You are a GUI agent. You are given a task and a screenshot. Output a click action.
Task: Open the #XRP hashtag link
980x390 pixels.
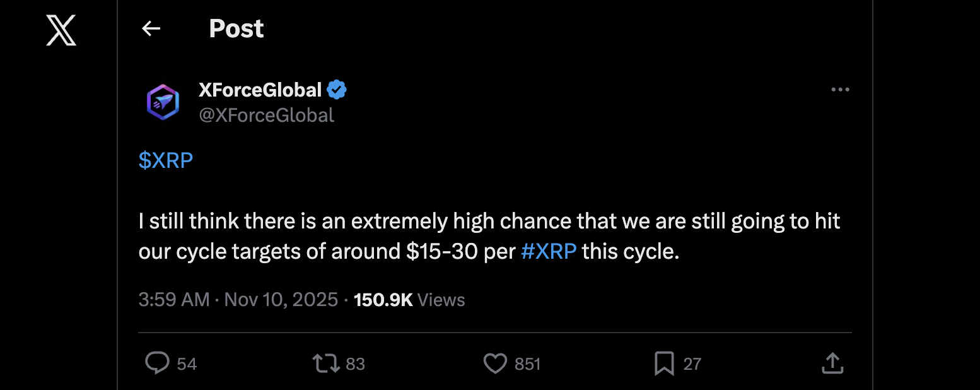[549, 251]
